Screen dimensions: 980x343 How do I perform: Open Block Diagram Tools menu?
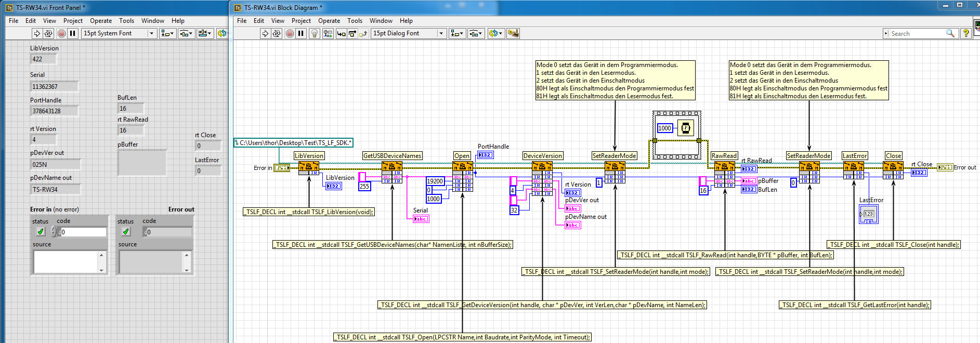355,21
